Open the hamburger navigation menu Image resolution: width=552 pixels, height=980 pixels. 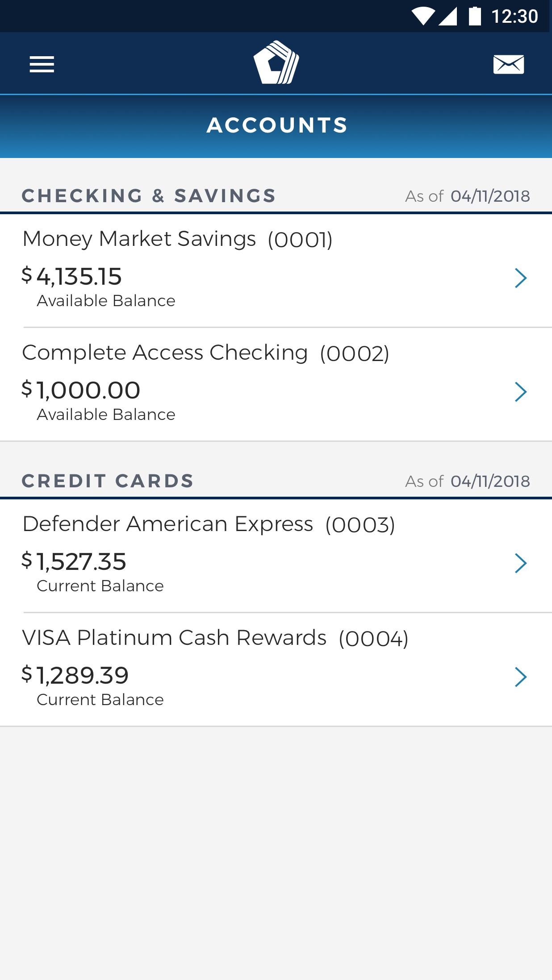click(42, 64)
